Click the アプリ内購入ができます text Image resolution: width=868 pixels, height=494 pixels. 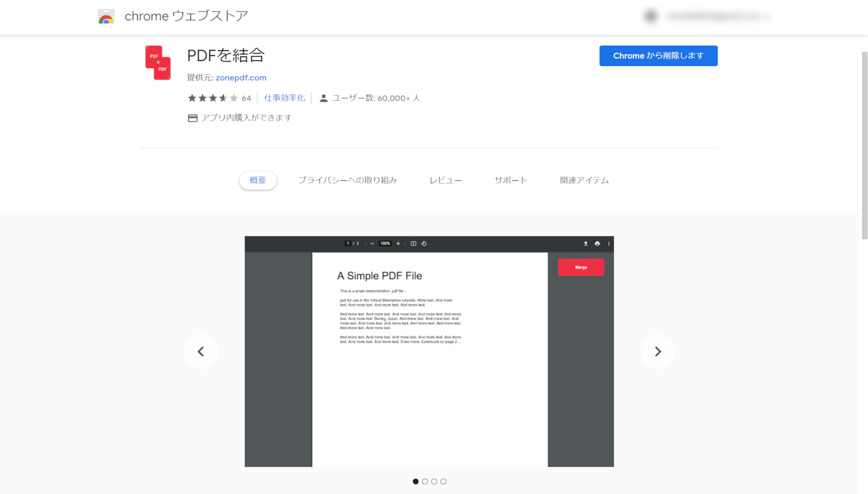tap(247, 118)
